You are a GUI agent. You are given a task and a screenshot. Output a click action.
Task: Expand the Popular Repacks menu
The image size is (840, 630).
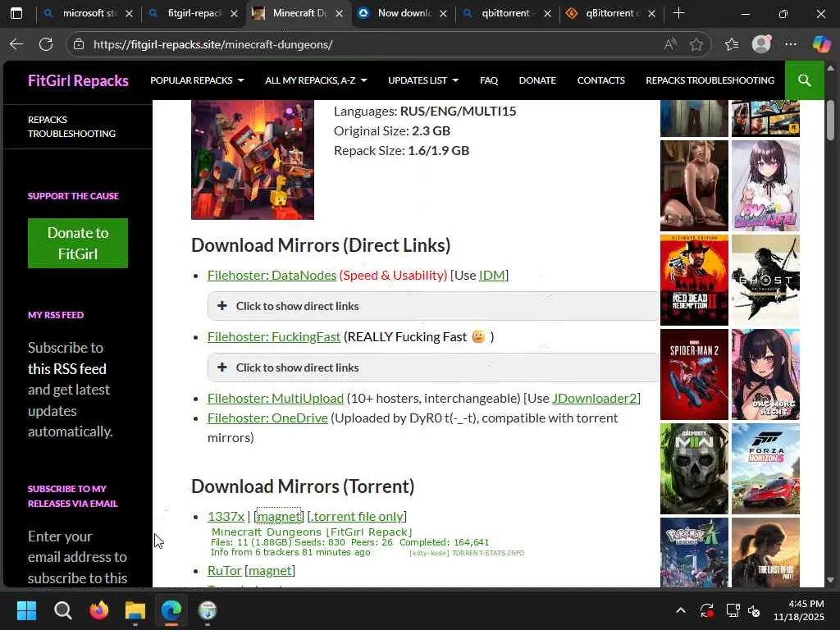pyautogui.click(x=197, y=80)
